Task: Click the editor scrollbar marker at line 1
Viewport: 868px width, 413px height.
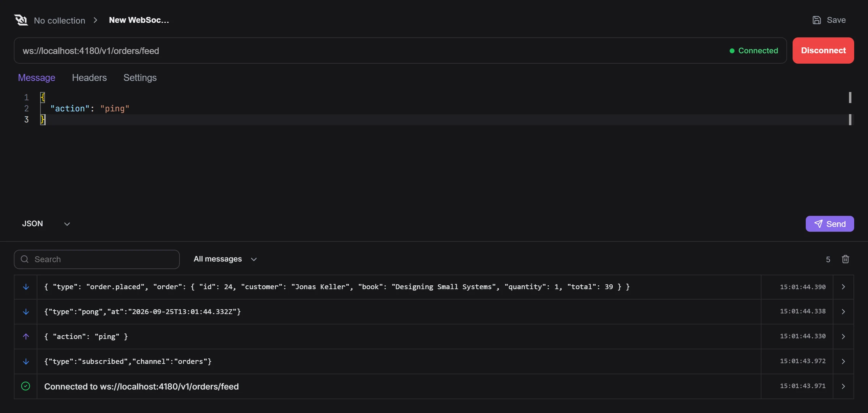Action: click(850, 97)
